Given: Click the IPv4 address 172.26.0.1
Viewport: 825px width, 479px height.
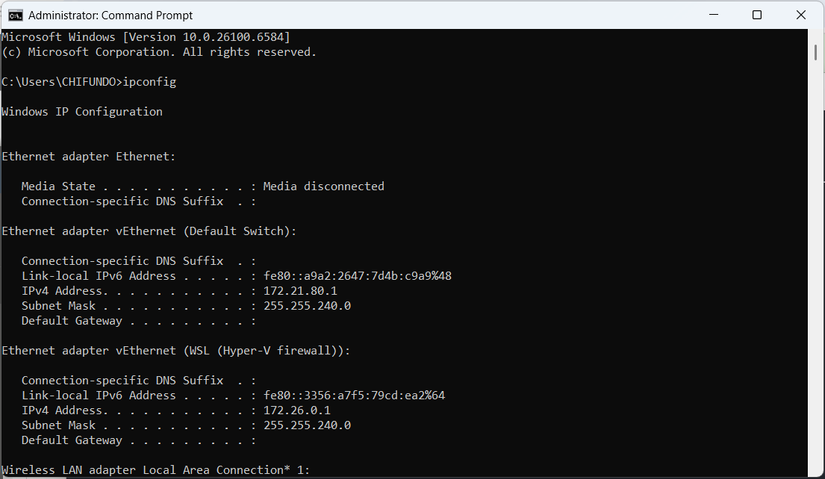Looking at the screenshot, I should pyautogui.click(x=298, y=410).
